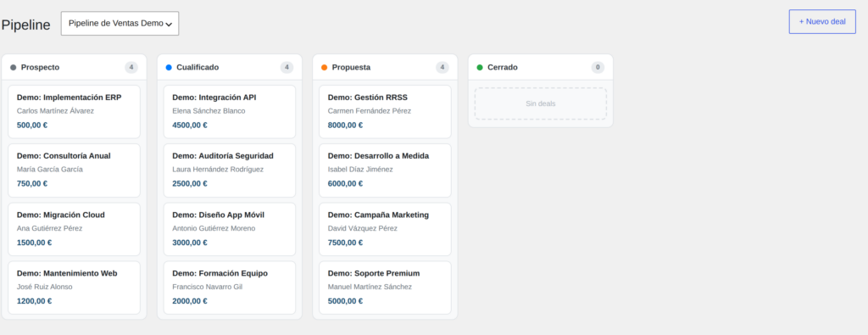Open the Demo: Auditoría Seguridad deal card
This screenshot has width=868, height=335.
click(x=230, y=170)
